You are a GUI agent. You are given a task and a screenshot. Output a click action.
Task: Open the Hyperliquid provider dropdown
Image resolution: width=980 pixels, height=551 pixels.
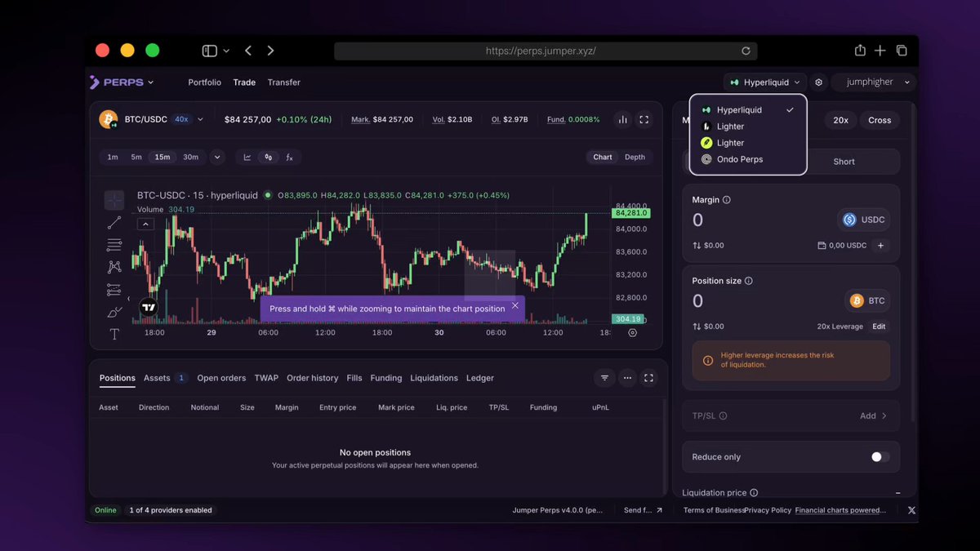tap(765, 82)
